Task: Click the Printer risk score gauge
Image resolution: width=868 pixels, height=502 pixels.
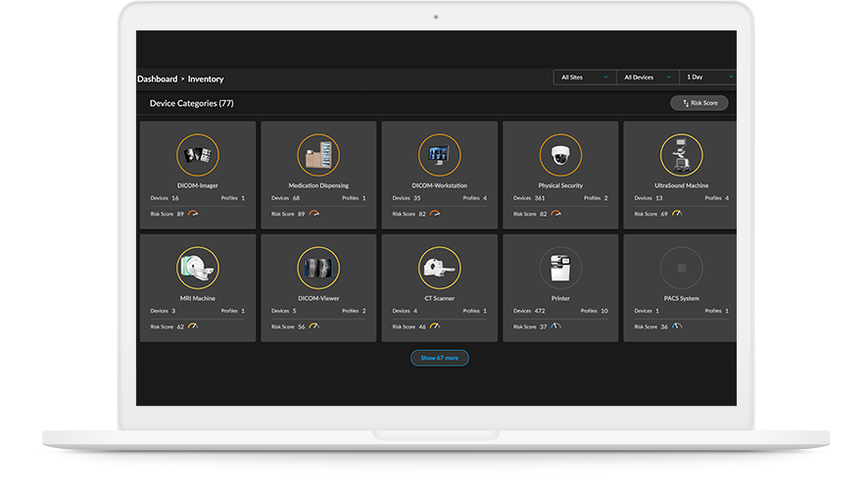Action: 555,326
